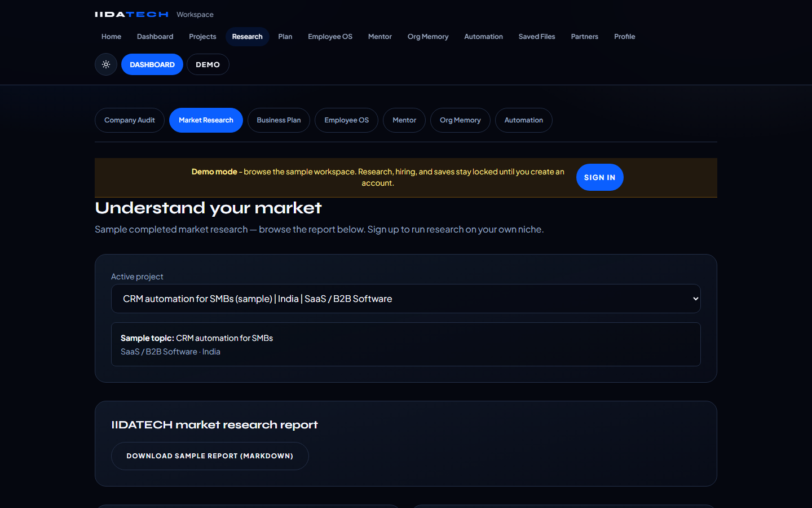Open the Employee OS pill tab

point(346,120)
